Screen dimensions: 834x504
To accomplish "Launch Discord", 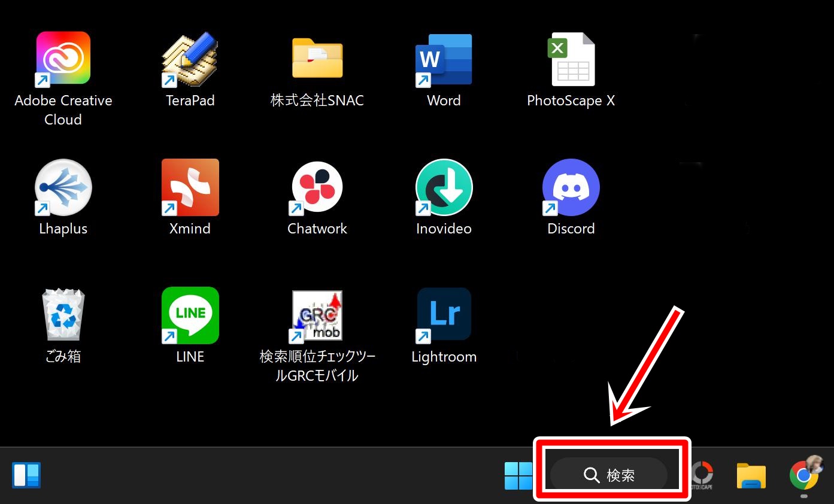I will click(571, 187).
